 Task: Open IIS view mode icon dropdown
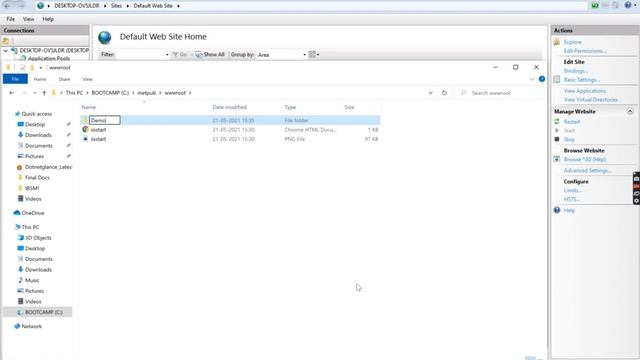coord(314,55)
